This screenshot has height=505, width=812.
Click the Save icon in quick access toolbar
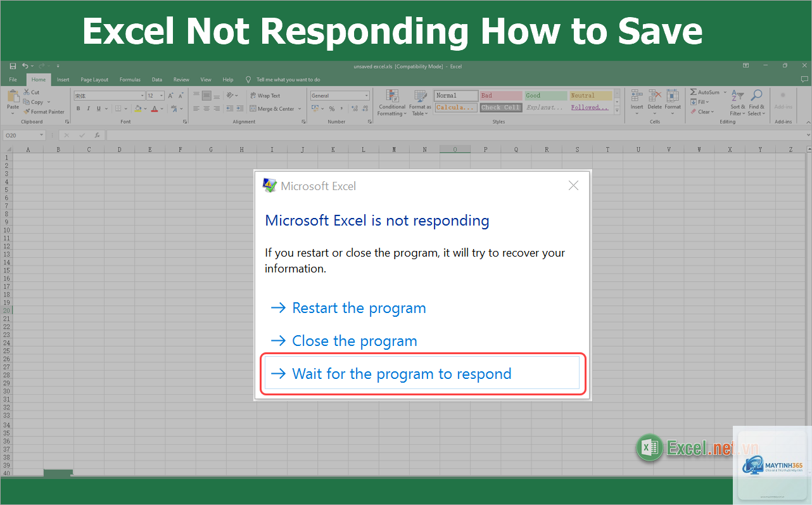point(13,66)
